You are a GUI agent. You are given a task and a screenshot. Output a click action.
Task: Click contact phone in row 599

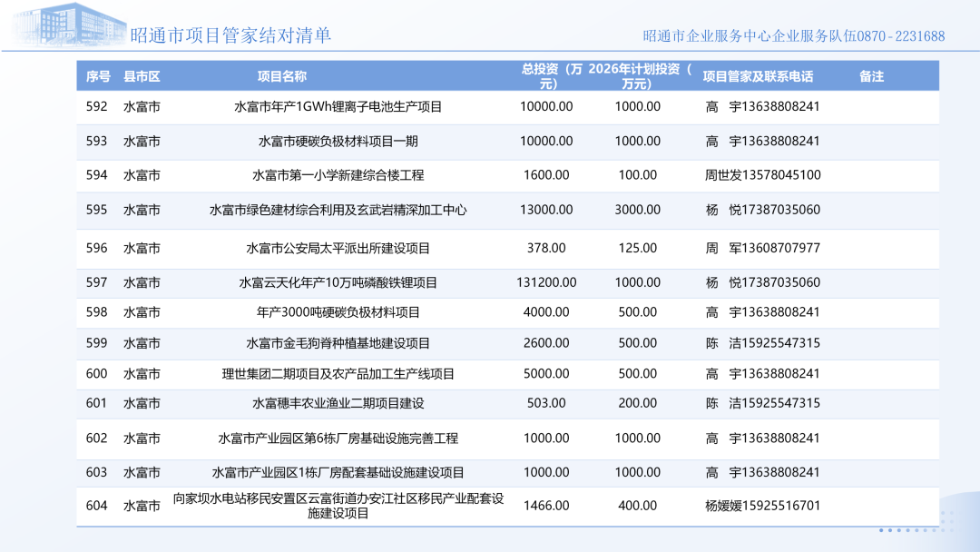(762, 343)
